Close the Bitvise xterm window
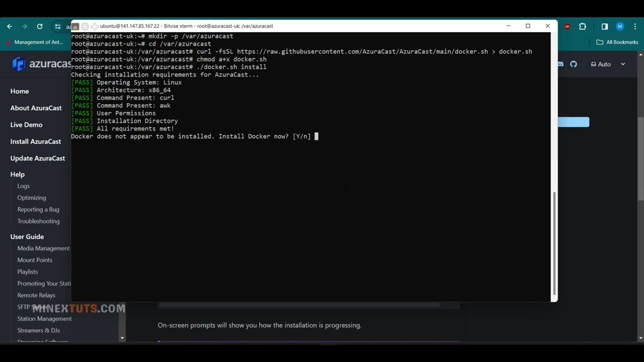Screen dimensions: 644x362 tap(547, 26)
